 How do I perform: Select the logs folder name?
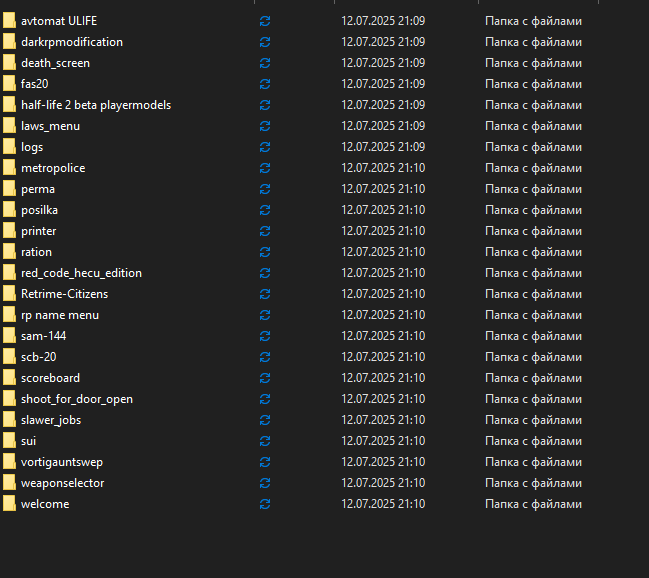pos(32,147)
